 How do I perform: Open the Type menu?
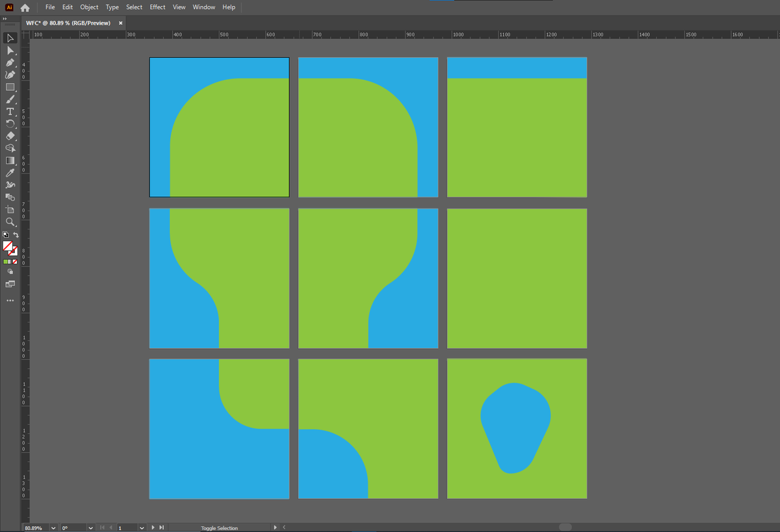pos(112,7)
